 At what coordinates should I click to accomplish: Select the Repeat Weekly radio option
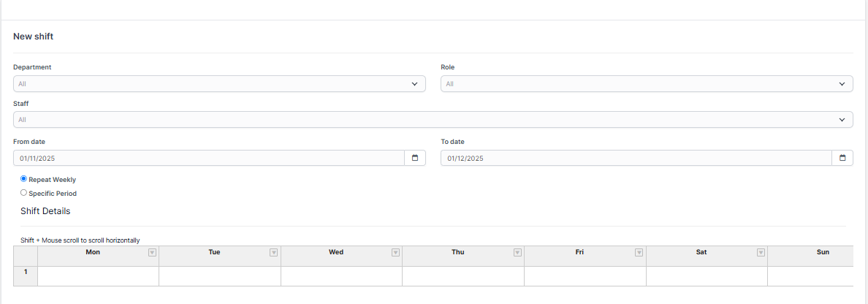tap(24, 179)
